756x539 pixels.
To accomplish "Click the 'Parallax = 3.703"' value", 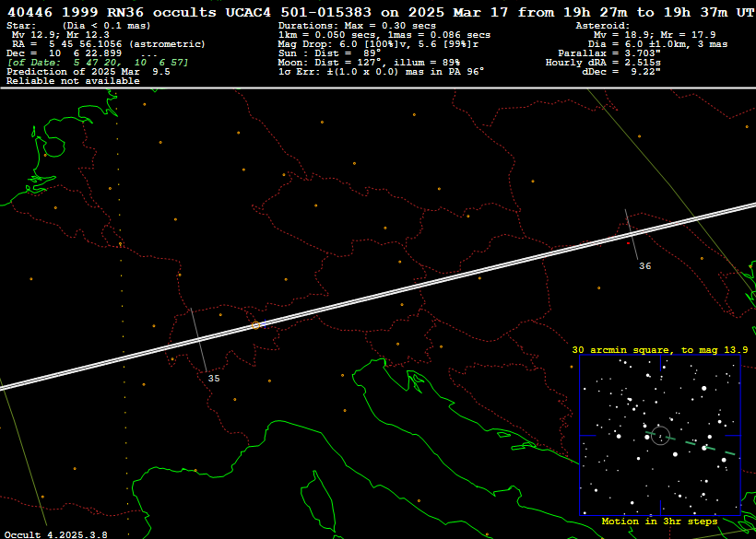I will [609, 53].
